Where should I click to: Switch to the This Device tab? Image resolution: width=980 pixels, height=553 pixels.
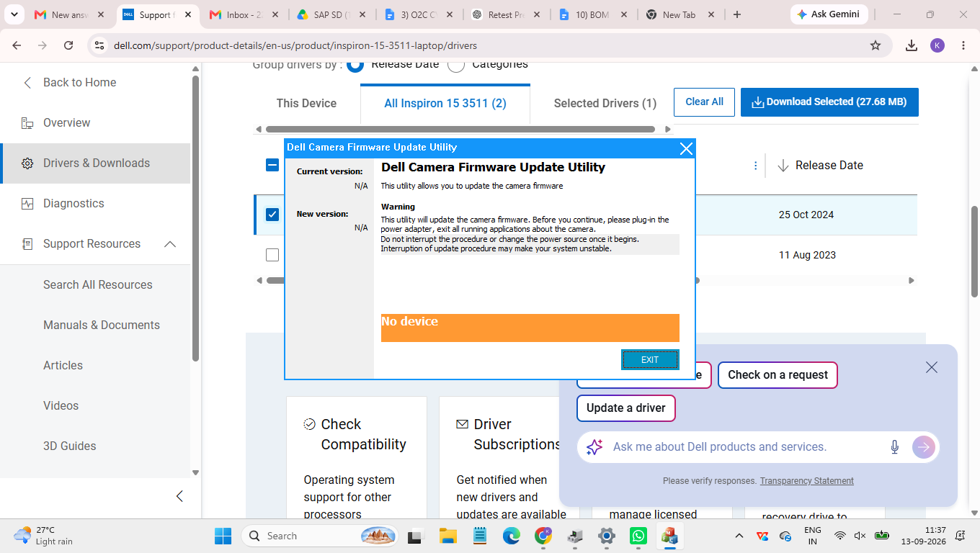306,103
